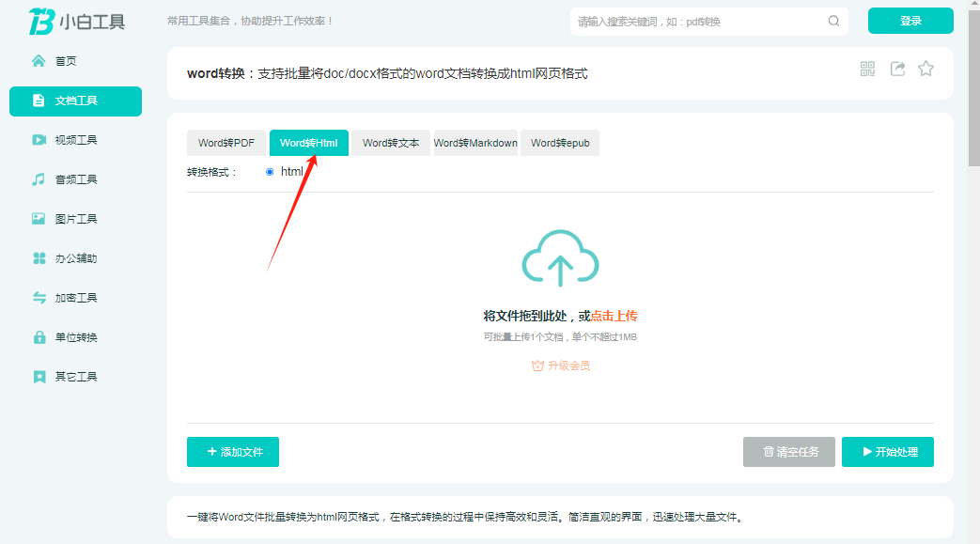This screenshot has width=980, height=544.
Task: Click the 开始处理 start processing button
Action: (888, 452)
